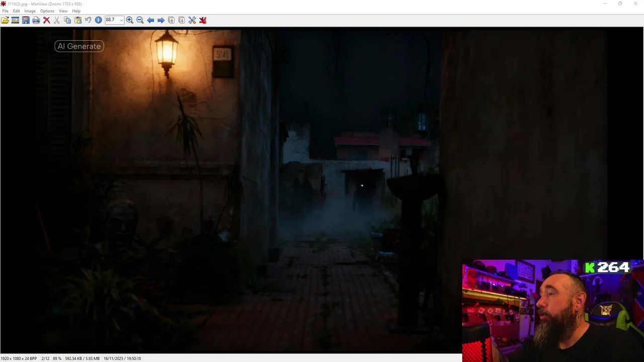Restore down the IrfanView window
This screenshot has height=362, width=644.
point(620,4)
